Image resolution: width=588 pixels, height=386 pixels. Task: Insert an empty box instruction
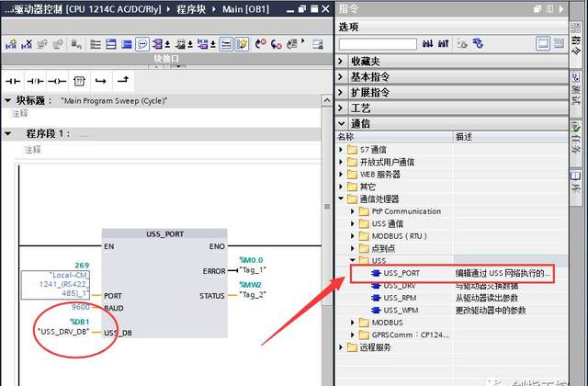[79, 81]
